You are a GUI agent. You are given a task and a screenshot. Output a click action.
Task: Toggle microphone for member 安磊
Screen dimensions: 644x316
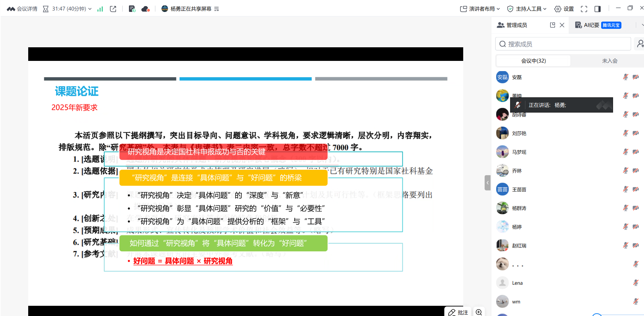click(625, 77)
